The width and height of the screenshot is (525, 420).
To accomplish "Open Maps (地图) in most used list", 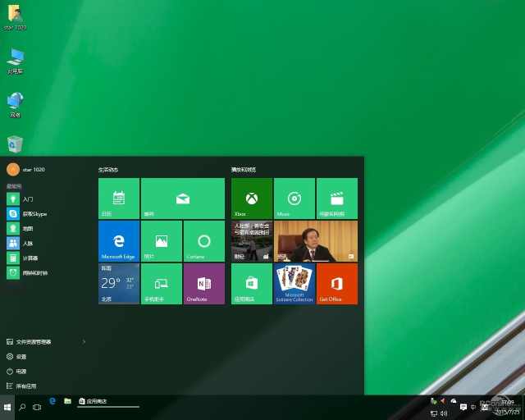I will coord(46,228).
